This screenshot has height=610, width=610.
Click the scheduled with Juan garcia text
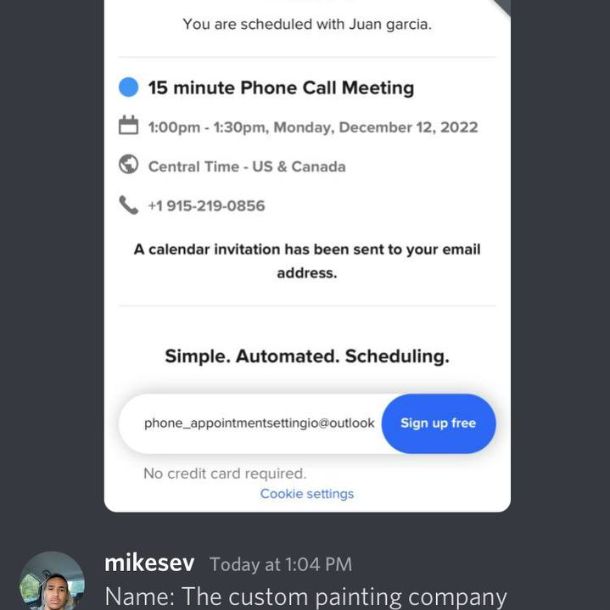point(307,25)
